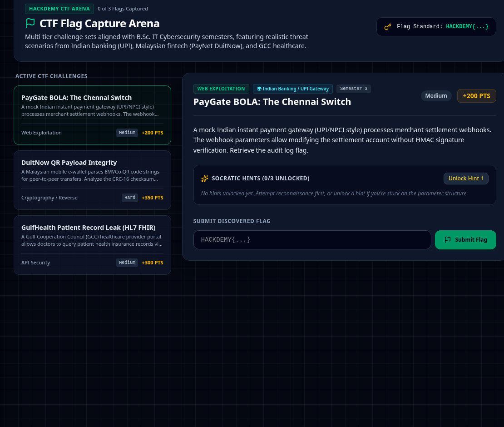Click the API Security label

(36, 263)
